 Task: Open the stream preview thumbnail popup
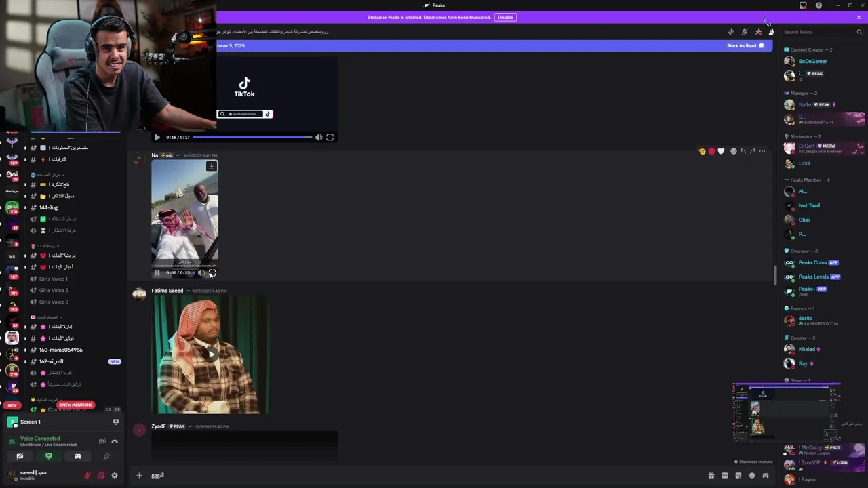tap(787, 413)
